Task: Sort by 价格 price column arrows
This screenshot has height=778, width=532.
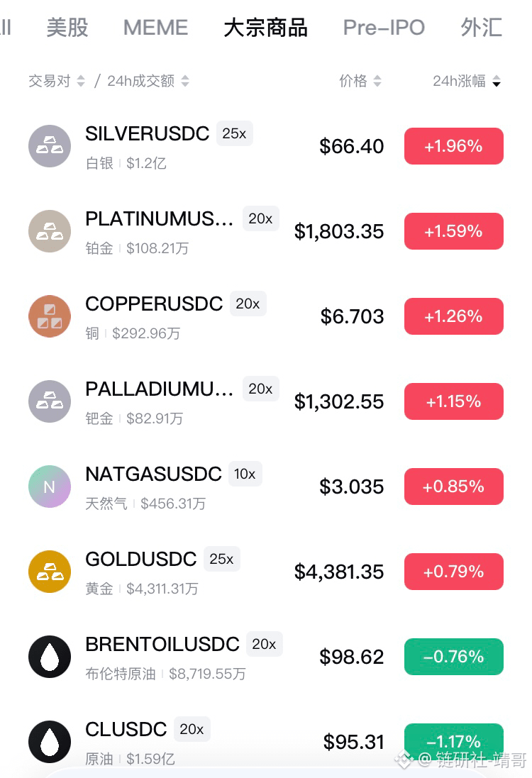Action: coord(377,81)
